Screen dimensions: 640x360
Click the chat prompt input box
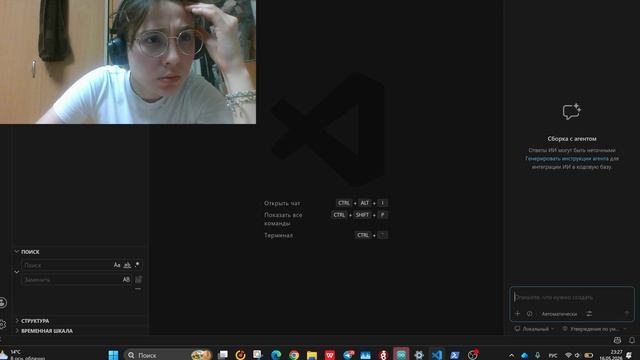571,297
